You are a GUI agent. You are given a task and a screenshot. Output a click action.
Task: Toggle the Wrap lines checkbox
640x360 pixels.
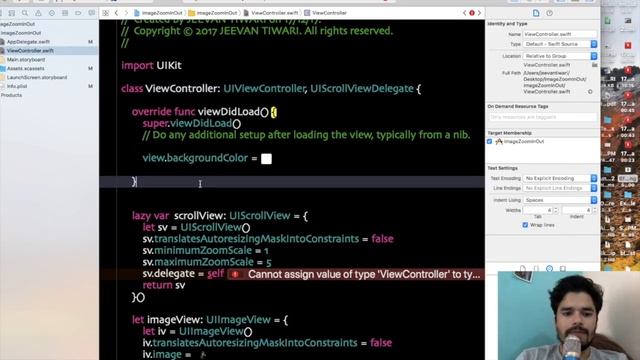pos(525,225)
